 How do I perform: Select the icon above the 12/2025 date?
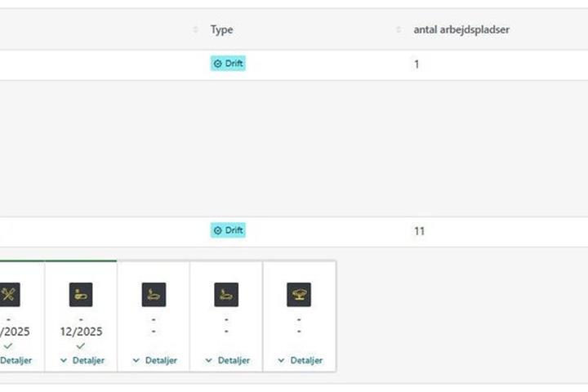[81, 295]
